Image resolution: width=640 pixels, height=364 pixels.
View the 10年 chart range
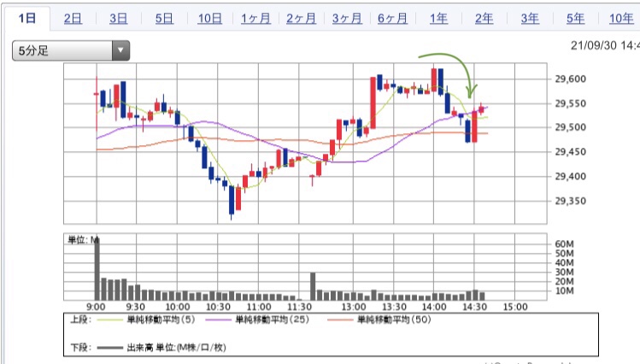[x=621, y=18]
